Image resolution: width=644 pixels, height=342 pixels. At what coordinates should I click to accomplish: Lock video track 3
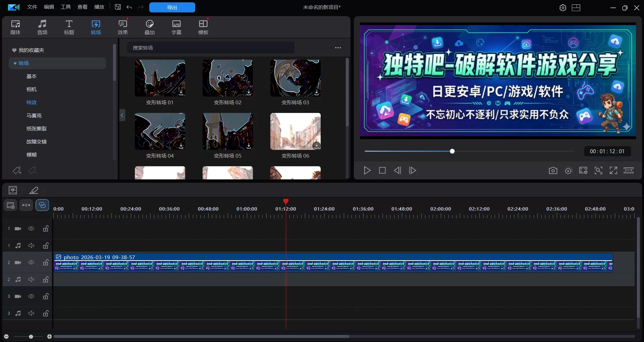point(46,296)
